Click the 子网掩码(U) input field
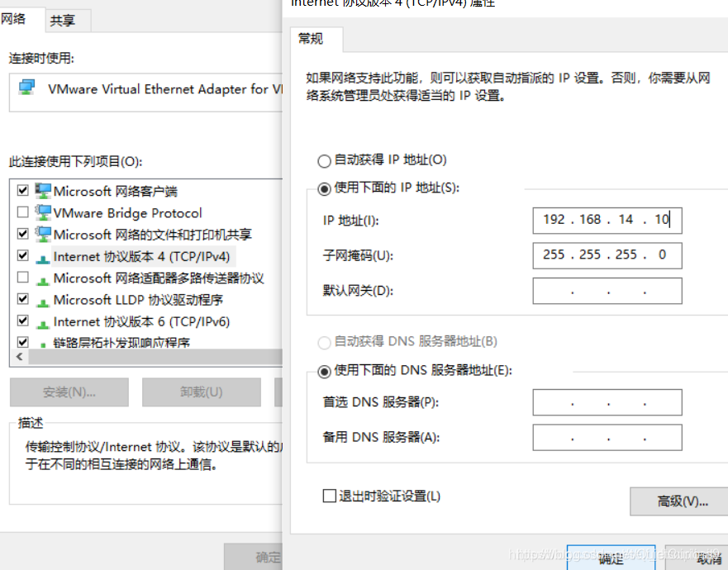 point(607,256)
